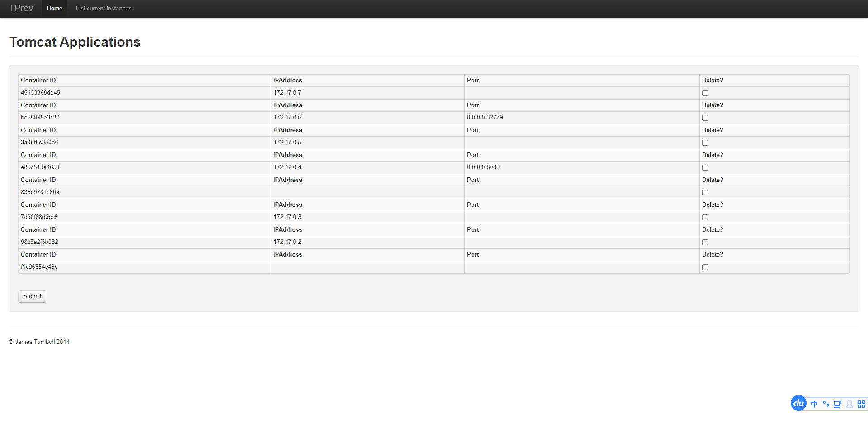
Task: Click container ID f1c96554c46e
Action: [39, 267]
